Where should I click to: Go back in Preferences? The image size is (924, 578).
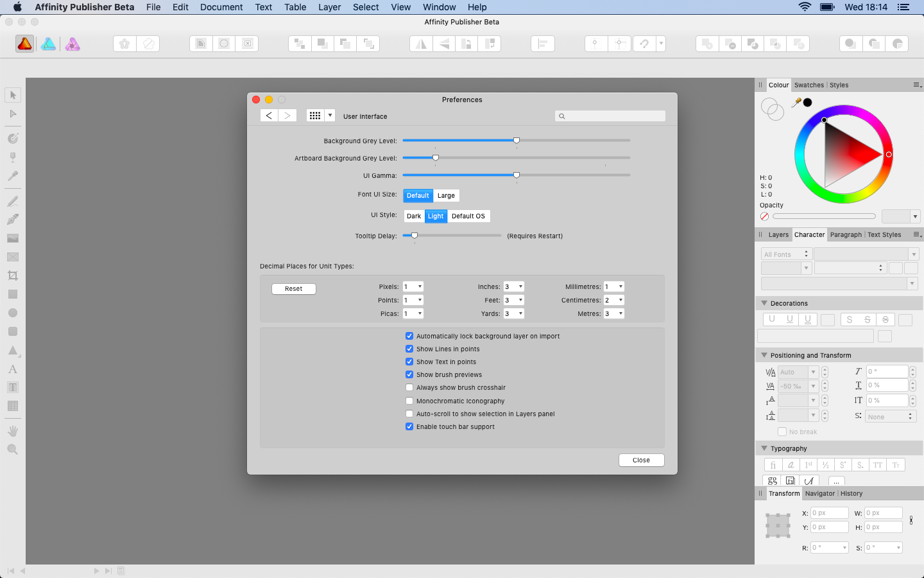(269, 116)
